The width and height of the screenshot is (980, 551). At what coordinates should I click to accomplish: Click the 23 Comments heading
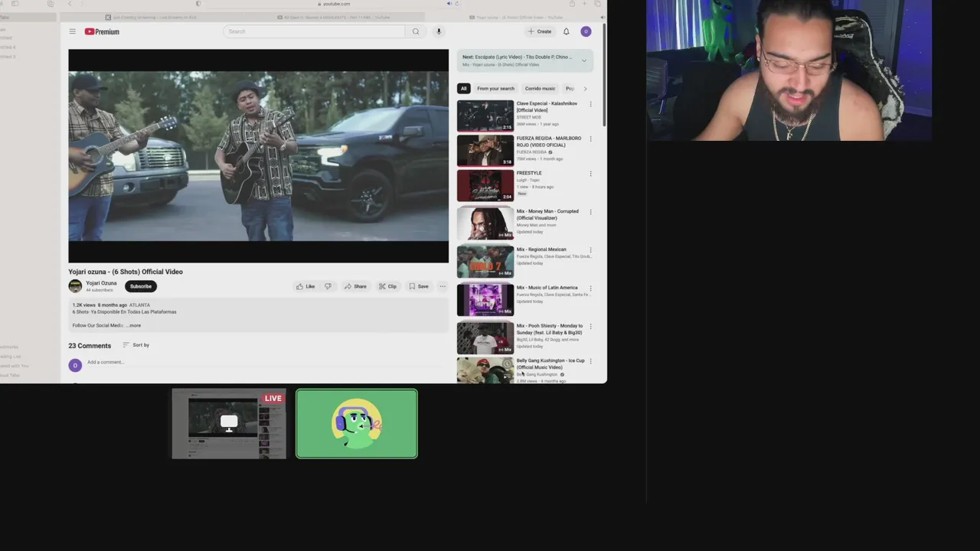pyautogui.click(x=90, y=346)
